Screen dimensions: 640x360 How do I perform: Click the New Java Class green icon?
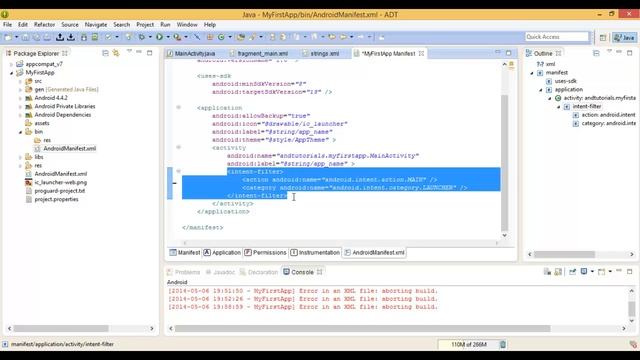pyautogui.click(x=221, y=37)
